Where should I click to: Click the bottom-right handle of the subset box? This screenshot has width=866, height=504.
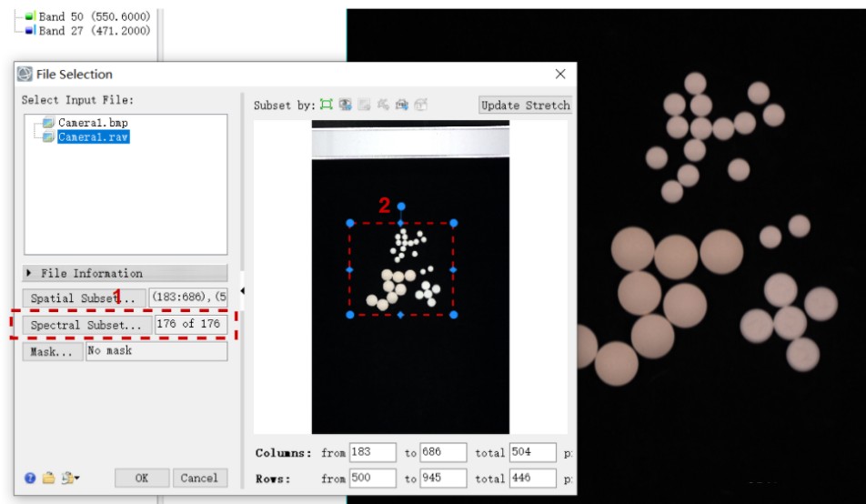tap(453, 315)
